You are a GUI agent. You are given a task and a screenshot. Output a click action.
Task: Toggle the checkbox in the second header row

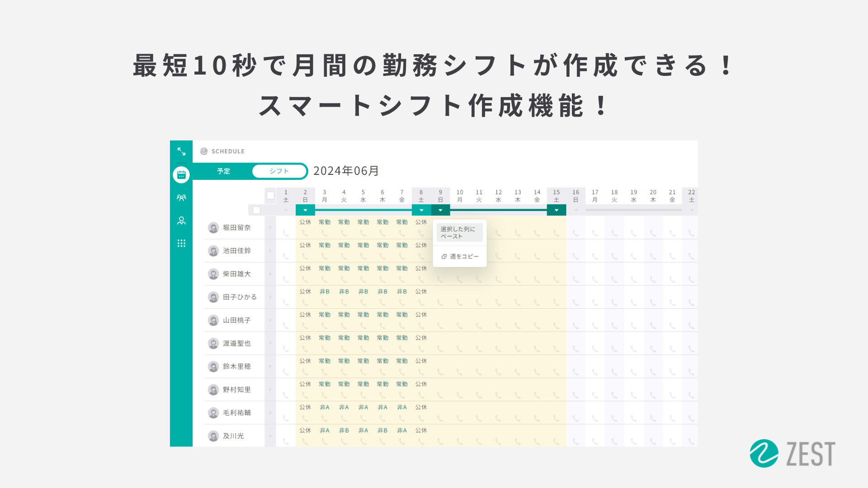click(256, 211)
